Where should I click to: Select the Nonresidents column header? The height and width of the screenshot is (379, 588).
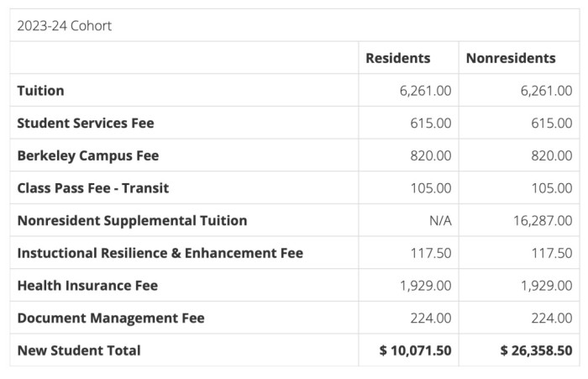511,58
